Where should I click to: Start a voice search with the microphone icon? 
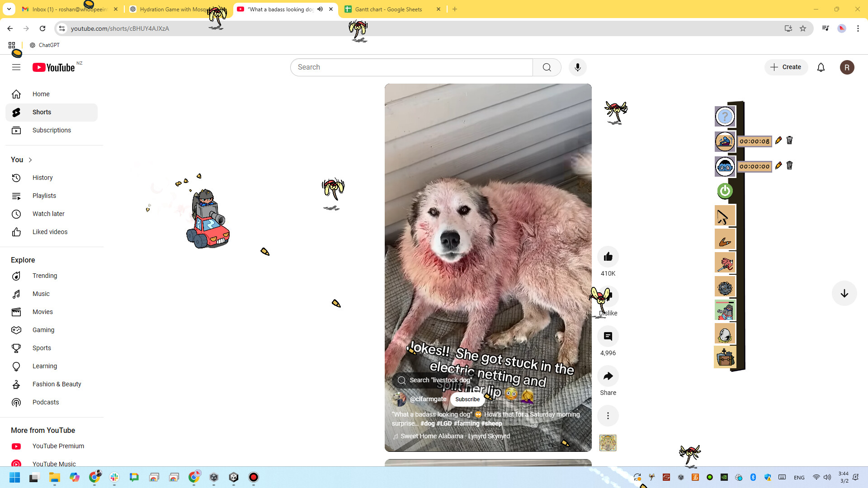577,67
